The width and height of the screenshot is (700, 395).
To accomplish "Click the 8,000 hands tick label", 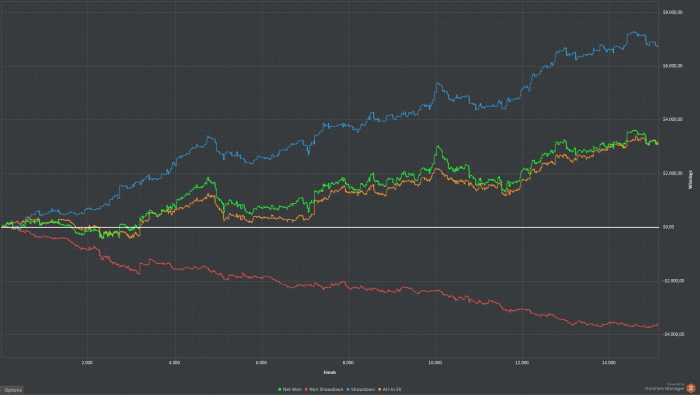I will [x=348, y=362].
